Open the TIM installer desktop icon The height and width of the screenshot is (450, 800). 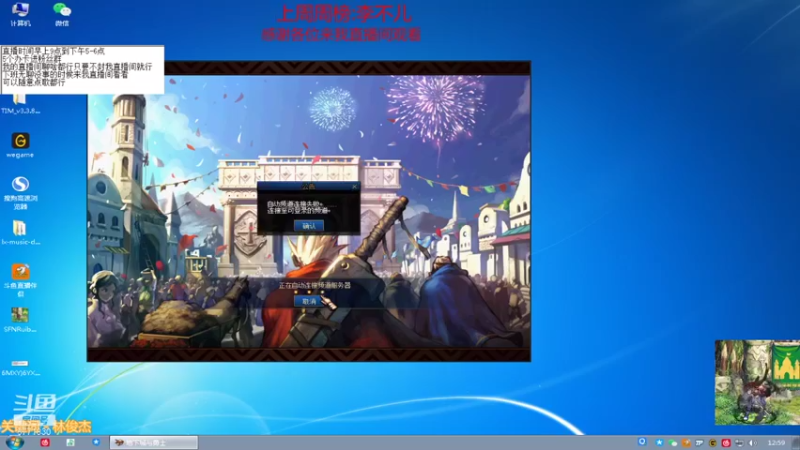20,104
